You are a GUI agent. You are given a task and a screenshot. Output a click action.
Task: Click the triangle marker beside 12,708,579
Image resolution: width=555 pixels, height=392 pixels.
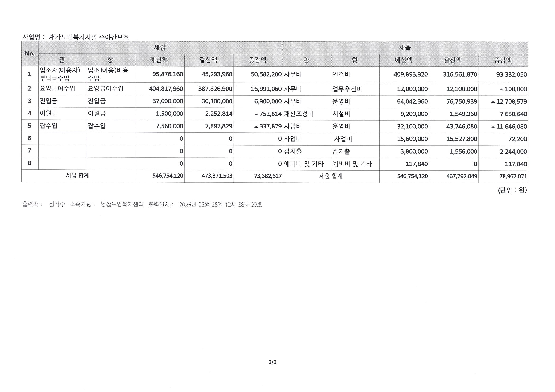(493, 102)
